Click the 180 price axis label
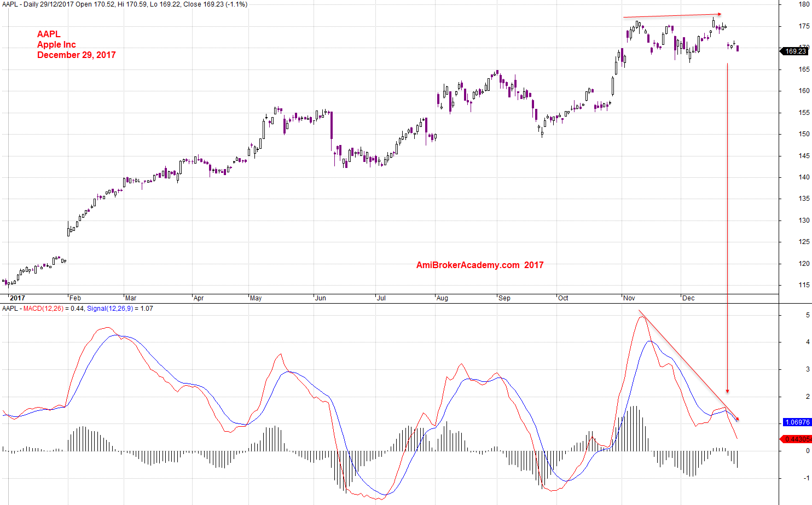 coord(804,4)
